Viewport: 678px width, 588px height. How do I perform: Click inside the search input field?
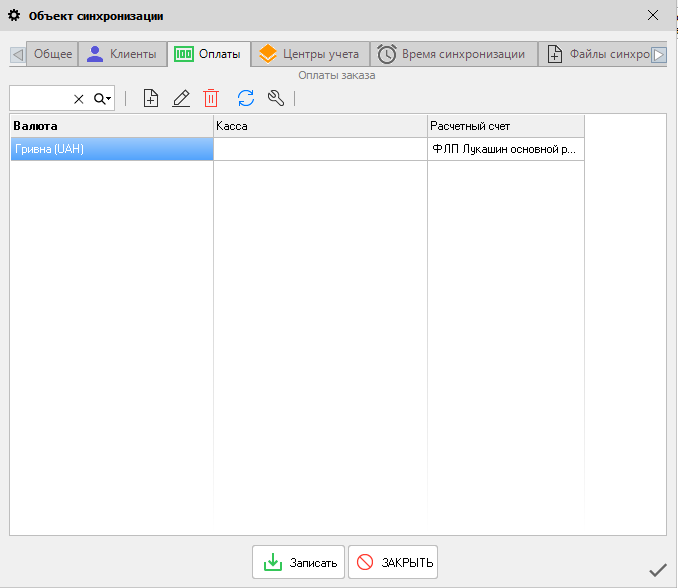[x=40, y=98]
